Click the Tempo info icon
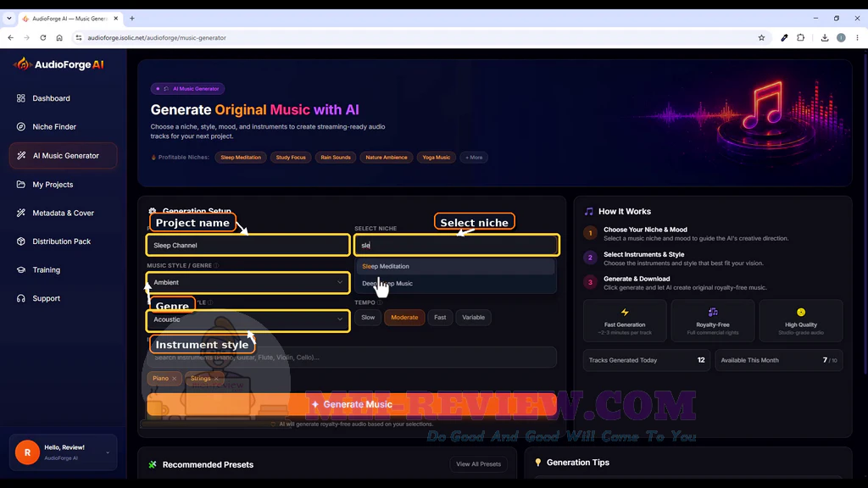Screen dimensions: 868x488 point(380,302)
